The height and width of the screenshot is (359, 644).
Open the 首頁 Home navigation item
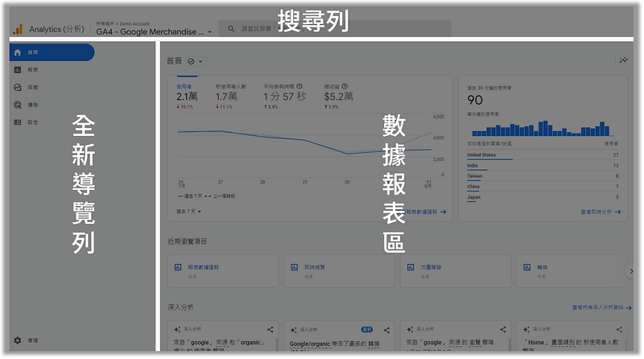(x=52, y=52)
